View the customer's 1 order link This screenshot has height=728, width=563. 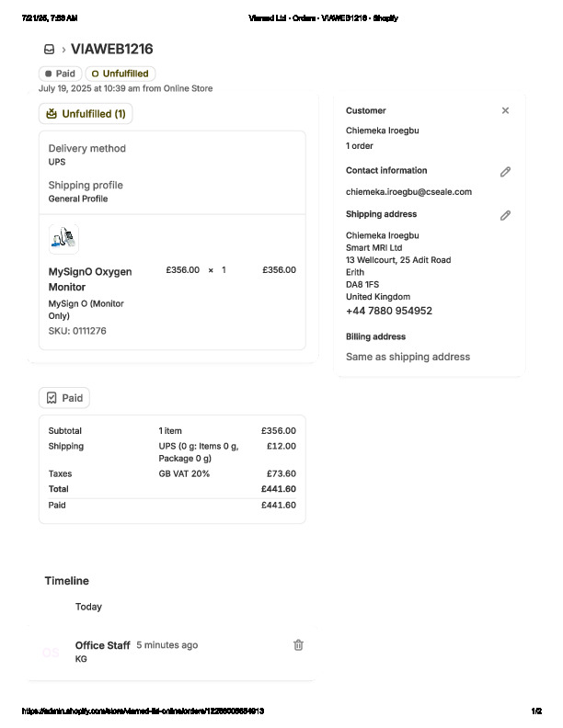coord(360,146)
